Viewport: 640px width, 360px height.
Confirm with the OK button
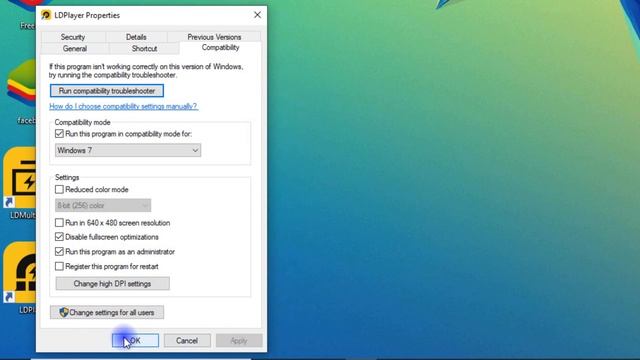(x=136, y=340)
